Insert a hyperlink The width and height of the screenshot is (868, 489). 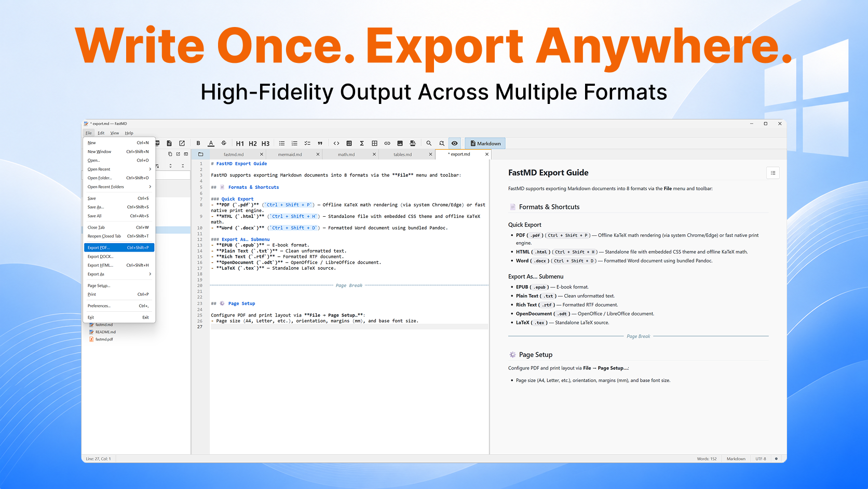(387, 143)
